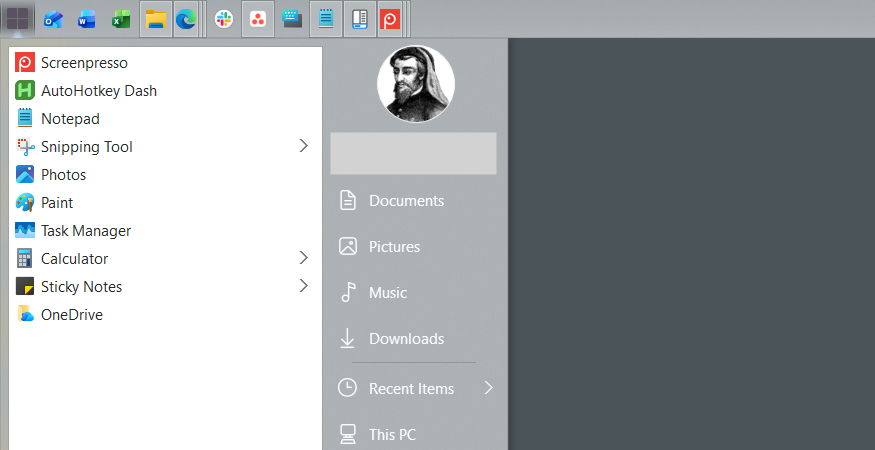Click the Screenpresso icon in the menu list
The width and height of the screenshot is (875, 450).
point(25,63)
